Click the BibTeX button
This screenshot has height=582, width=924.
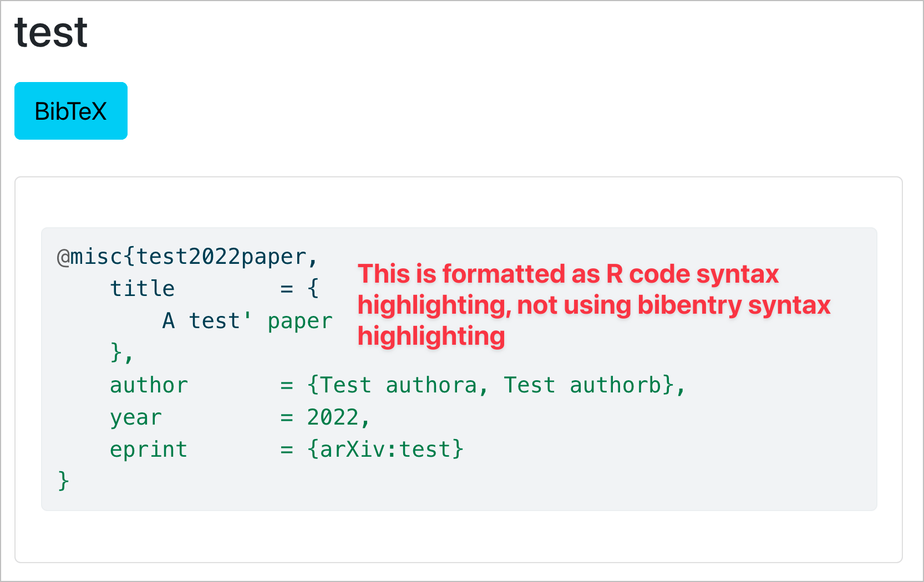point(70,110)
